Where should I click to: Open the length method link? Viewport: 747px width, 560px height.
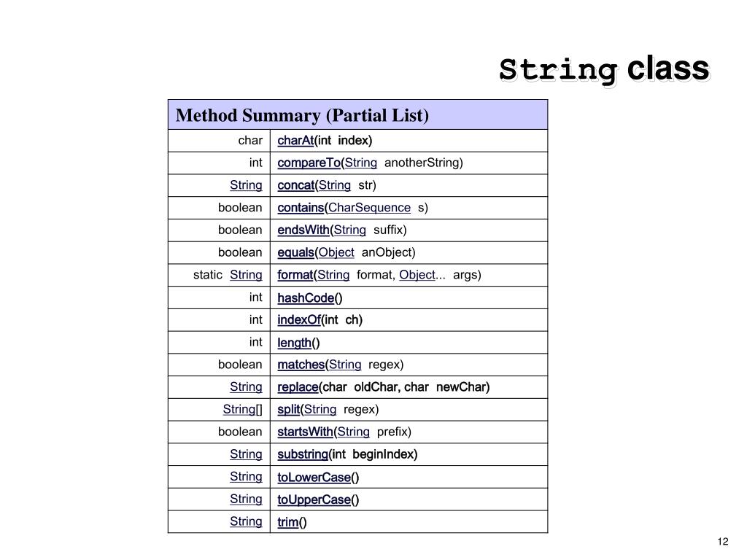[294, 343]
